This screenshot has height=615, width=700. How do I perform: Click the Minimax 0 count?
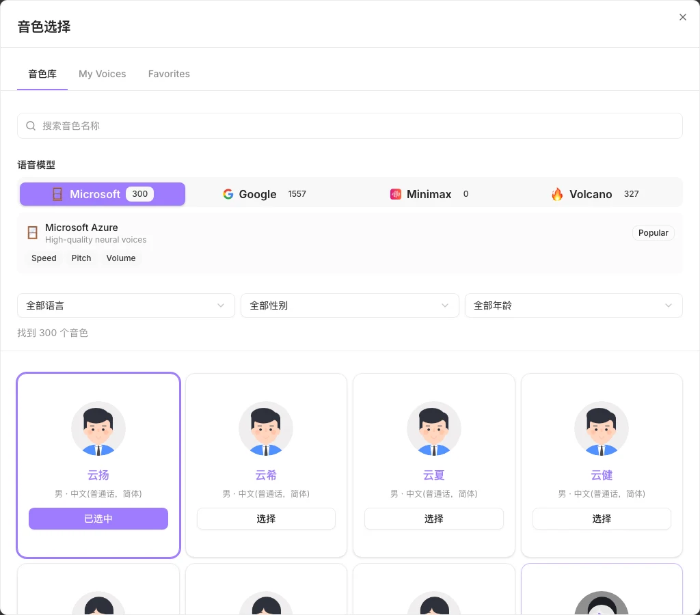click(x=466, y=194)
